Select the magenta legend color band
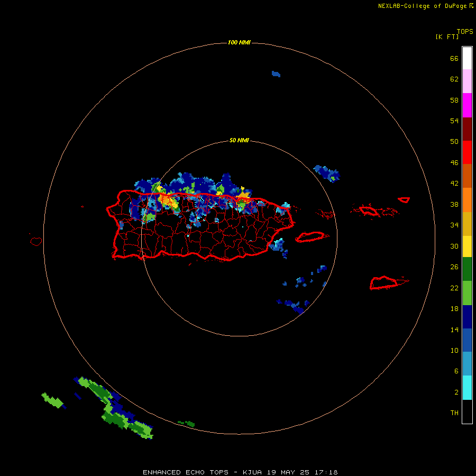This screenshot has height=476, width=476. click(x=467, y=105)
